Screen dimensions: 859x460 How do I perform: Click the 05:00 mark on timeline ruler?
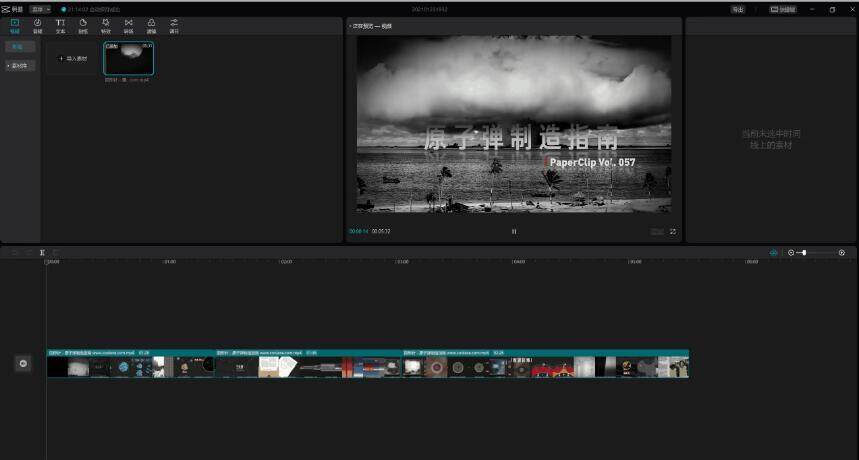click(x=635, y=262)
